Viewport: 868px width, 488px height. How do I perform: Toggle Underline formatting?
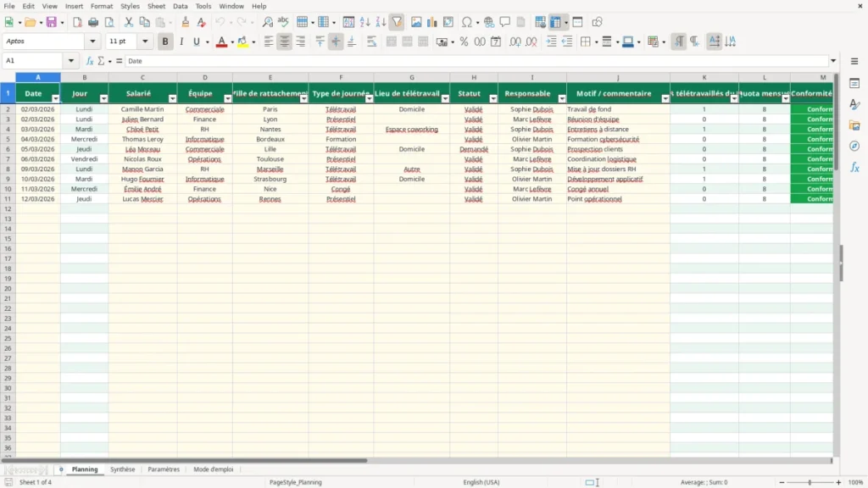196,42
